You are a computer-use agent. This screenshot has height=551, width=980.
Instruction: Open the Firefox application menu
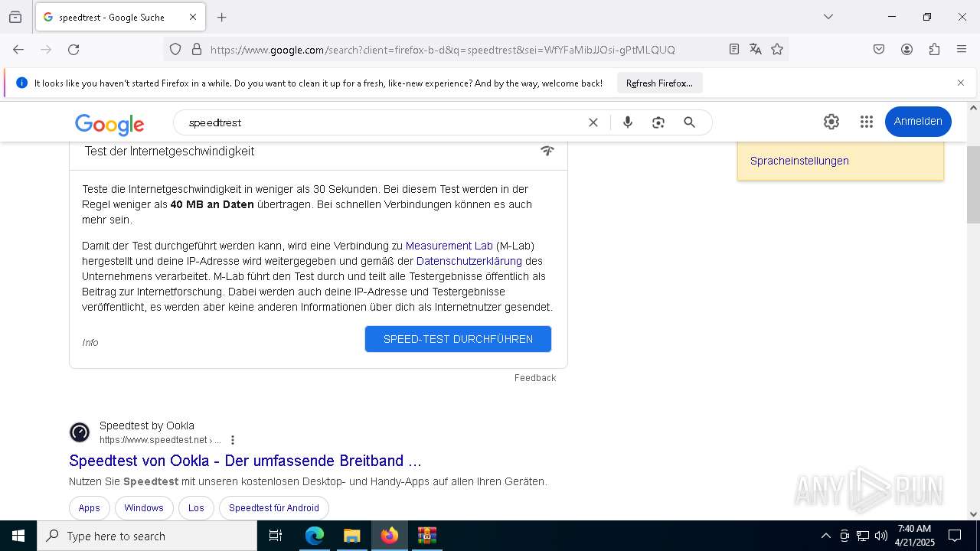point(962,49)
